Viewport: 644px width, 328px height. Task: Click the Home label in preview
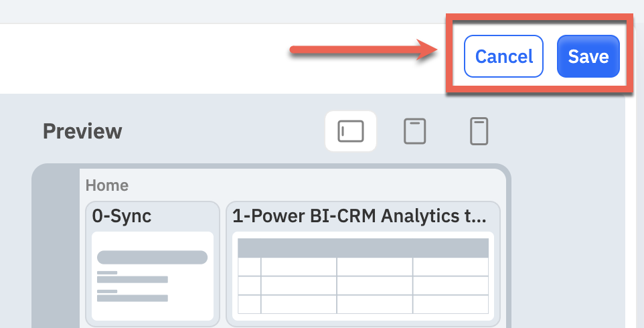pos(107,185)
